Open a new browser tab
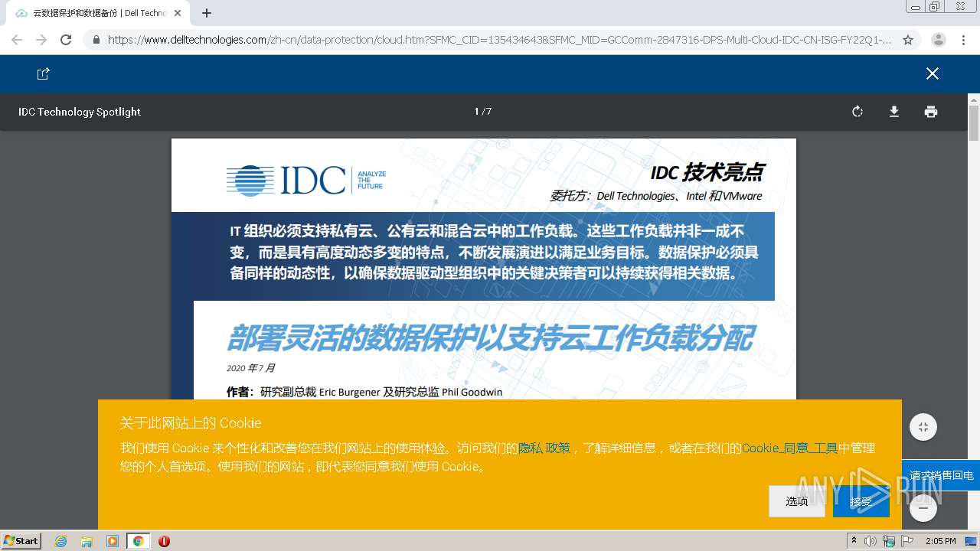 207,13
